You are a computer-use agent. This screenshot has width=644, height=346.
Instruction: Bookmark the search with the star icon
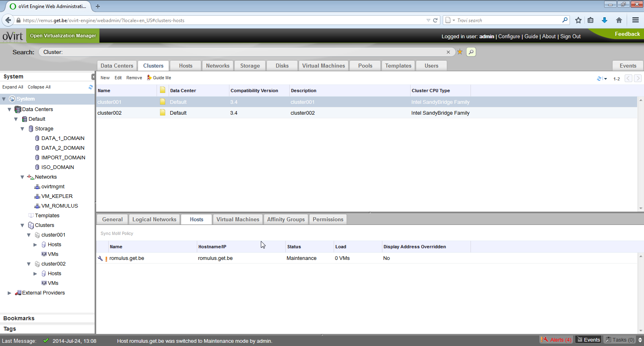(x=460, y=52)
